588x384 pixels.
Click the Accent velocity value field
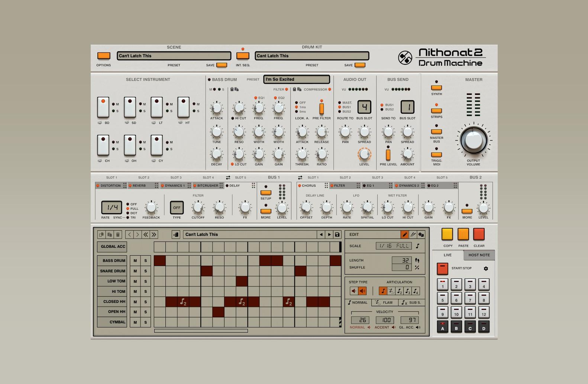(385, 320)
